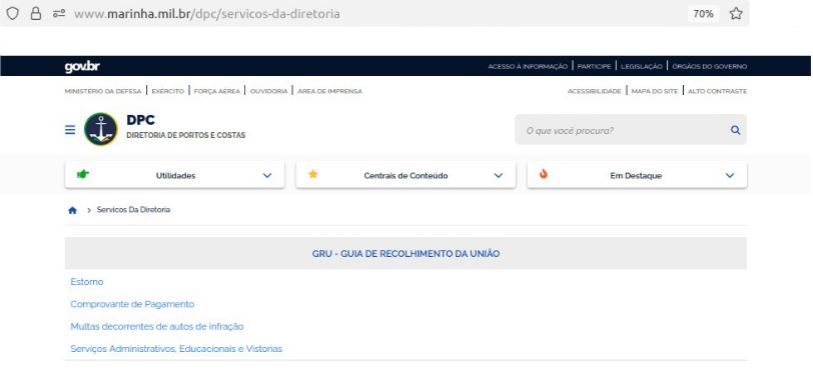This screenshot has width=813, height=392.
Task: Open the Acessibilidade link
Action: point(594,91)
